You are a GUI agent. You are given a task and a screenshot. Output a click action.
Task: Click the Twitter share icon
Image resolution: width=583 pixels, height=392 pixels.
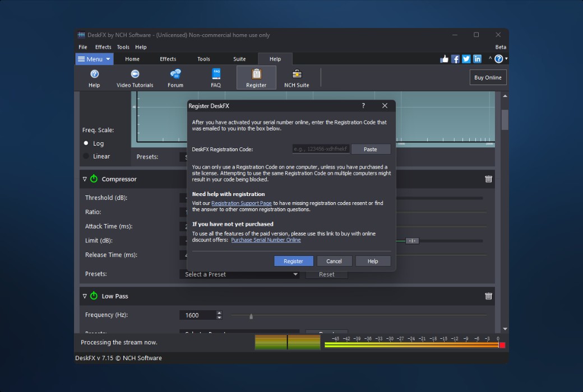(466, 58)
